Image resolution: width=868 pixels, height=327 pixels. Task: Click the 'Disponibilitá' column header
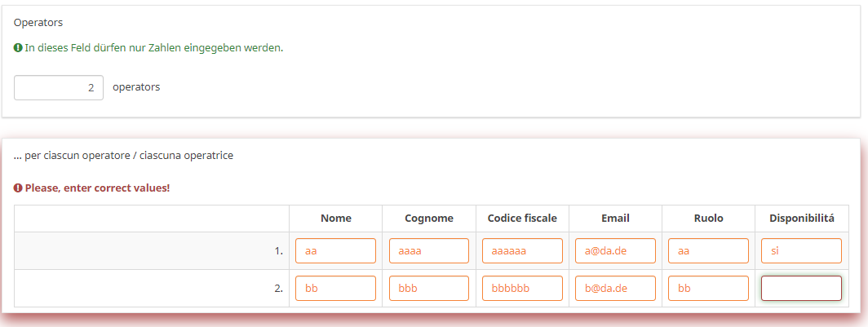pyautogui.click(x=802, y=219)
